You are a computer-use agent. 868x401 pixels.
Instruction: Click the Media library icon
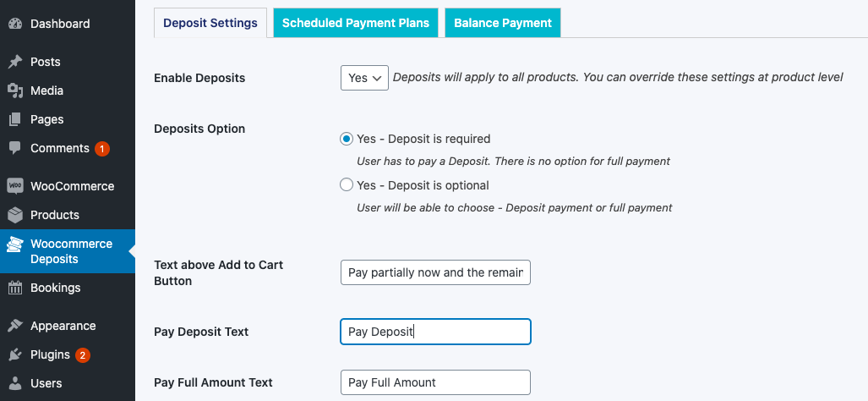[x=15, y=91]
